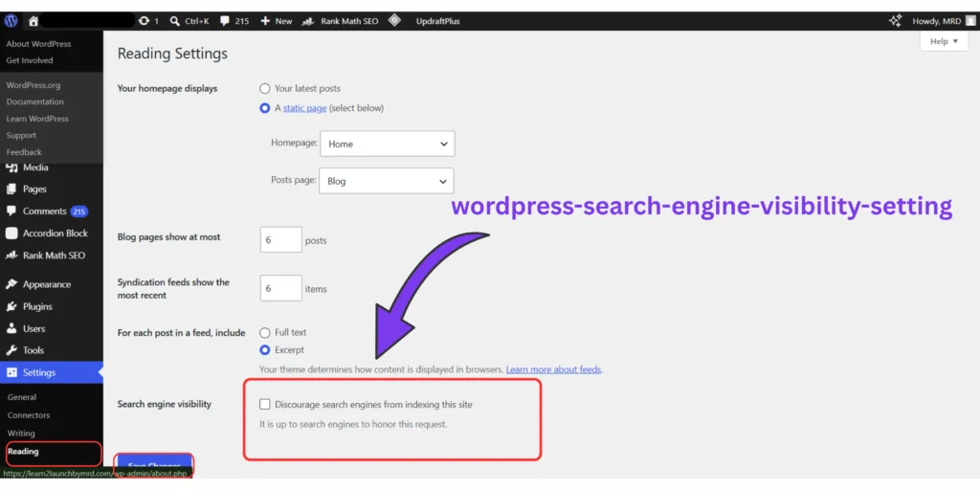
Task: Click the user avatar next to Howdy, MRD
Action: [x=970, y=21]
